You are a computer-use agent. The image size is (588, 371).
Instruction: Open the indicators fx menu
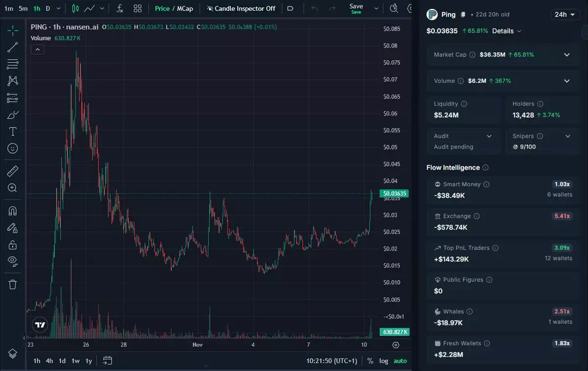point(120,8)
